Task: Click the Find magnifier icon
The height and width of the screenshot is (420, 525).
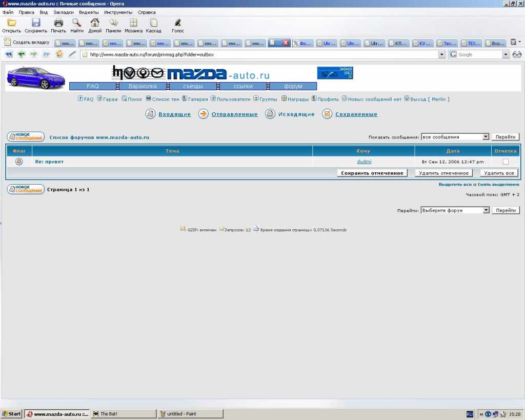Action: point(77,23)
